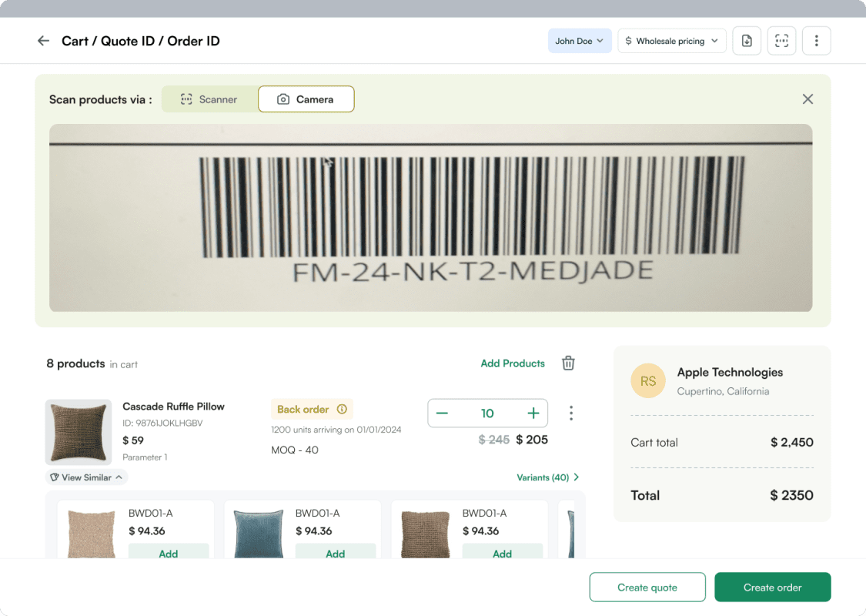The width and height of the screenshot is (866, 616).
Task: Open the John Doe account dropdown
Action: pyautogui.click(x=580, y=40)
